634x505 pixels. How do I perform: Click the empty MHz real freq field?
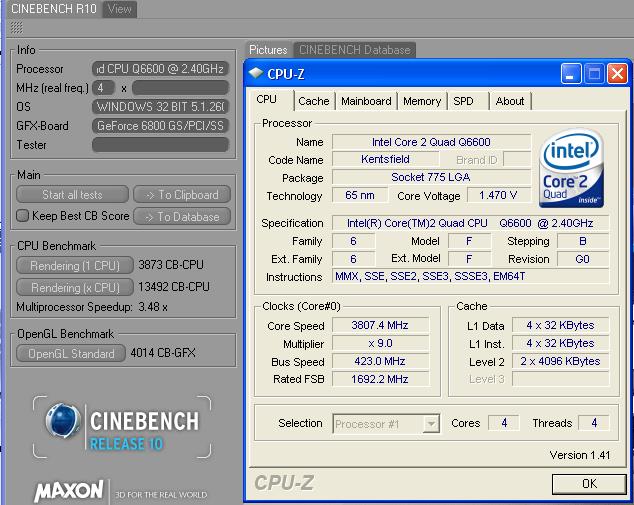tap(180, 88)
